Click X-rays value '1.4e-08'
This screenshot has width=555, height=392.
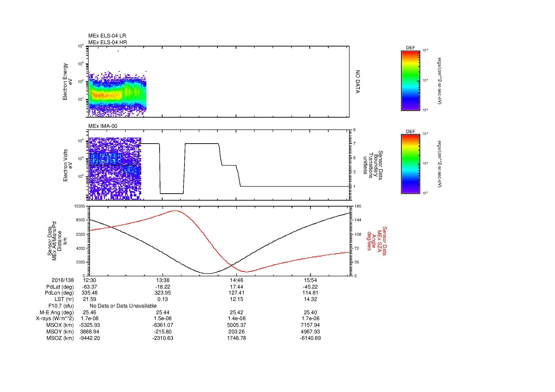pyautogui.click(x=237, y=318)
